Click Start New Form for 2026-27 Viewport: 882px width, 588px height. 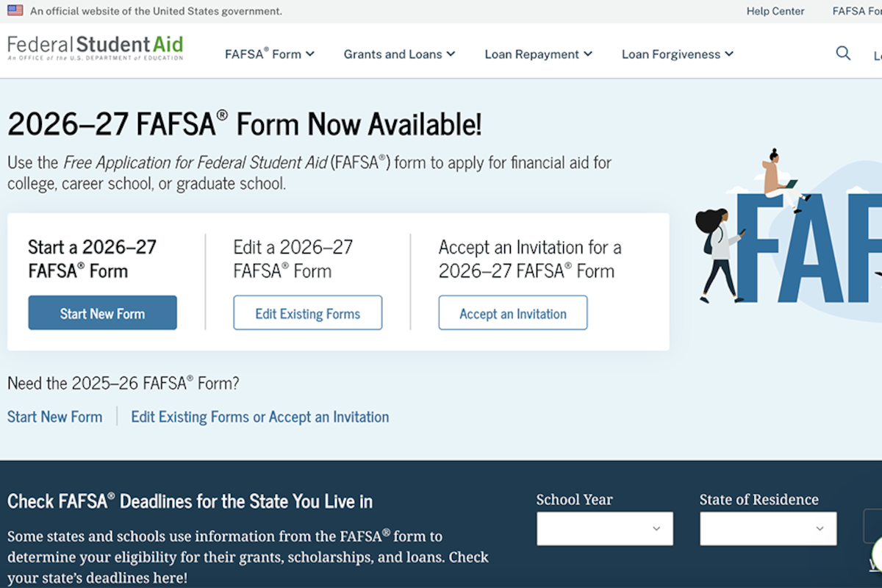coord(102,312)
